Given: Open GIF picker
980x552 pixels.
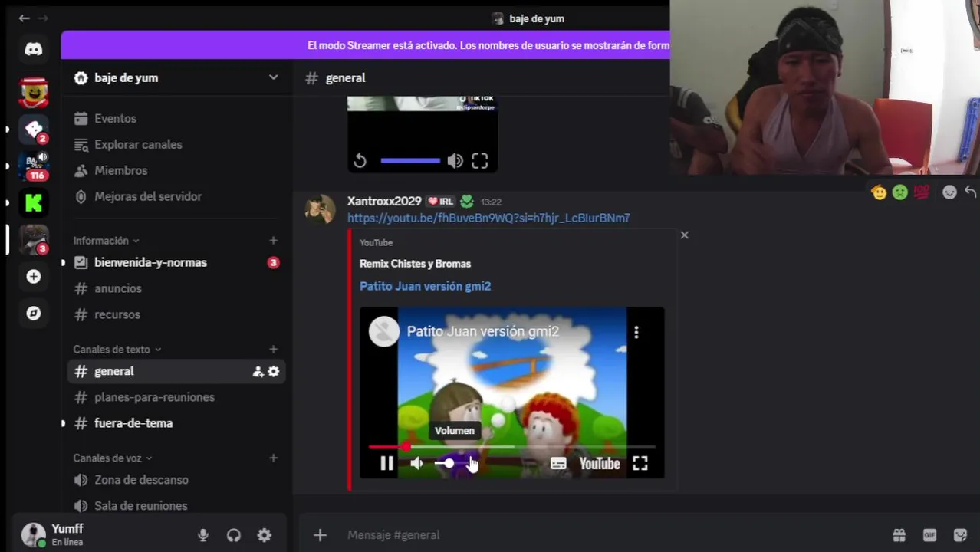Looking at the screenshot, I should pos(929,535).
